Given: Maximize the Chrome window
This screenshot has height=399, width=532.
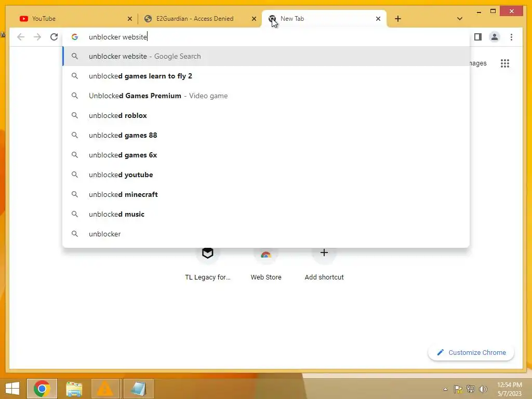Looking at the screenshot, I should click(x=493, y=11).
